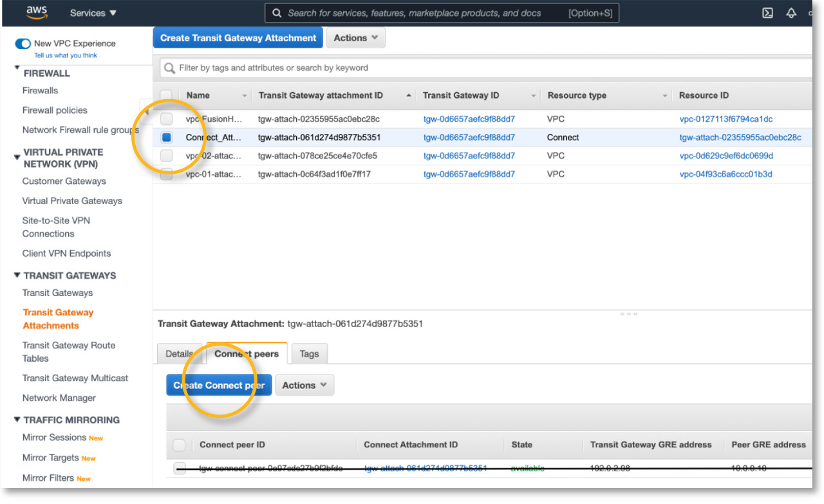824x504 pixels.
Task: Open Firewalls in the sidebar
Action: pyautogui.click(x=40, y=91)
